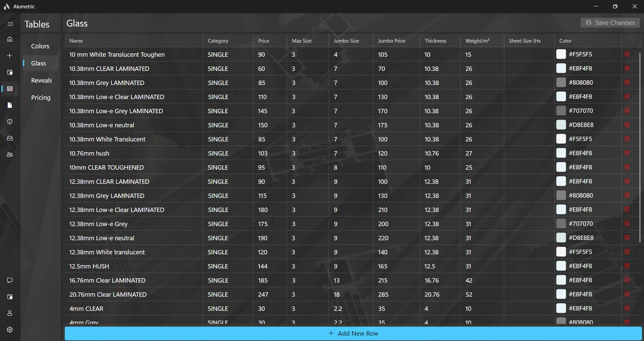
Task: Click the Save Changes button
Action: click(x=610, y=23)
